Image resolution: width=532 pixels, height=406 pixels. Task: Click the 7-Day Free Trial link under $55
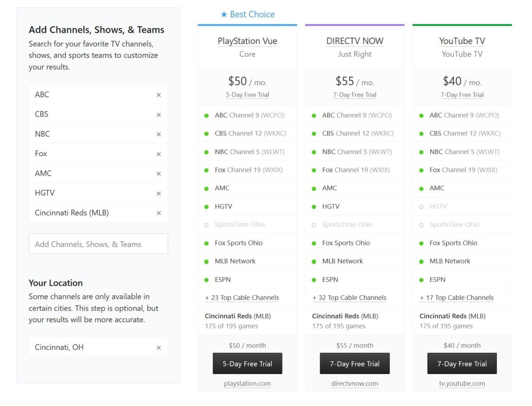[x=355, y=95]
